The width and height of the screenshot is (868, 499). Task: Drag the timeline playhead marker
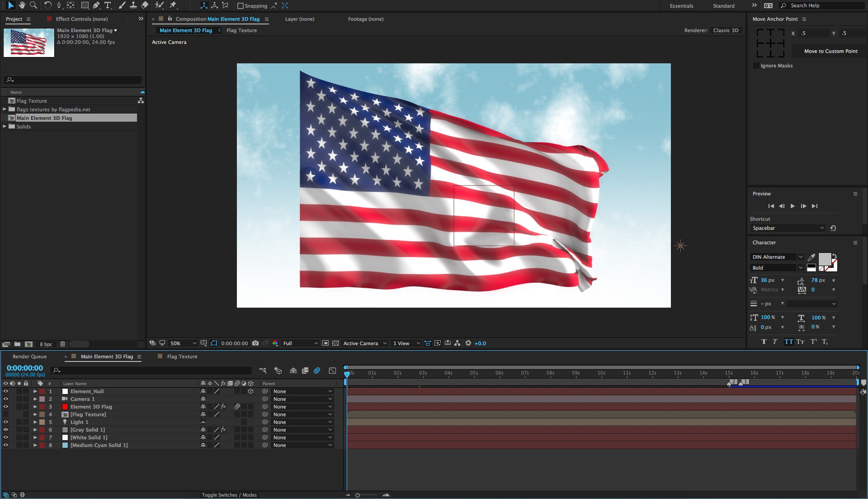pos(346,372)
